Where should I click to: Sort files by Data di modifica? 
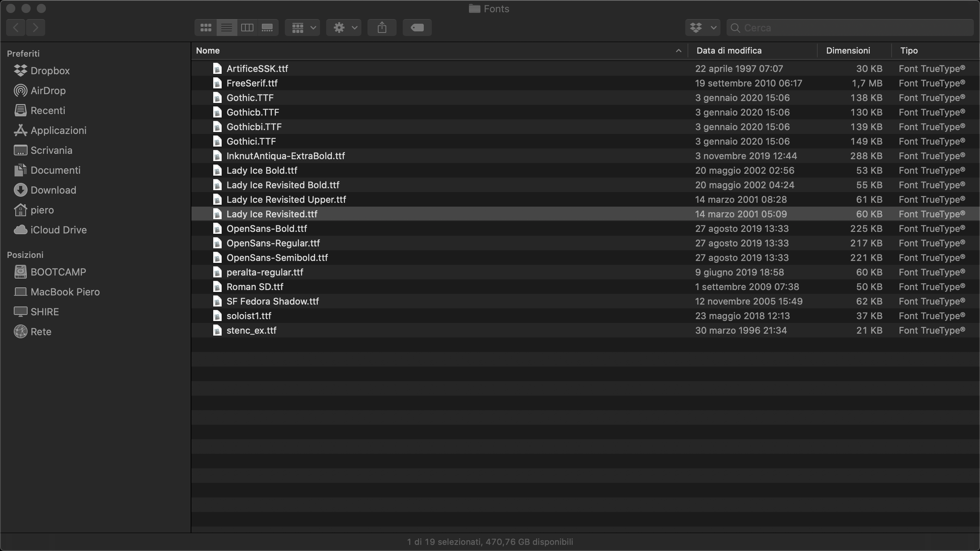tap(729, 51)
